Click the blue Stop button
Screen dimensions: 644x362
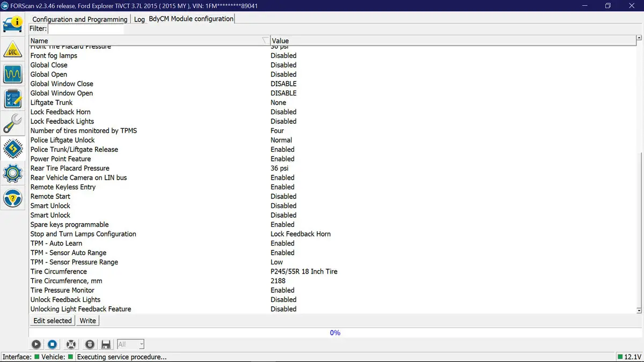pos(53,344)
